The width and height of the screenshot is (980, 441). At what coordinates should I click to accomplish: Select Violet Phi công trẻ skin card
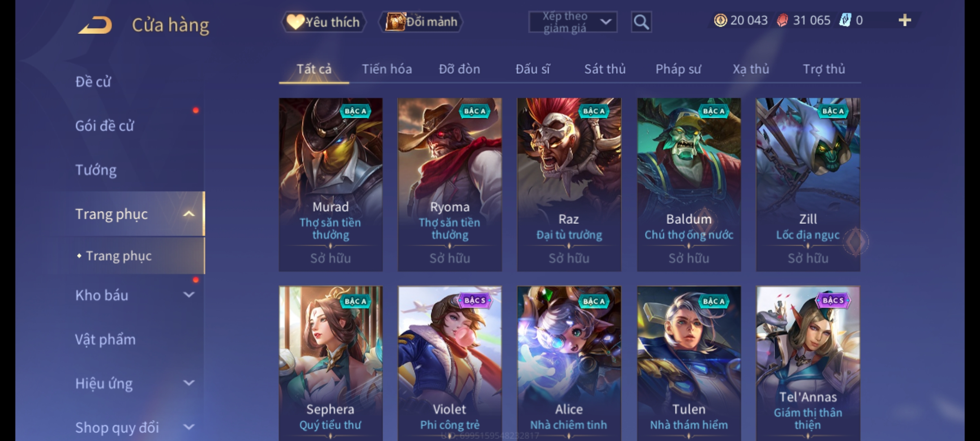point(450,363)
